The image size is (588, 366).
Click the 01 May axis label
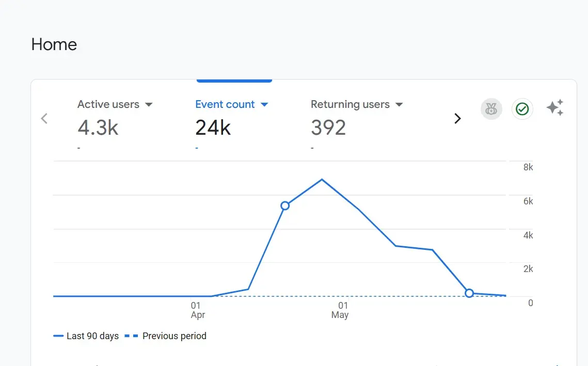coord(340,310)
